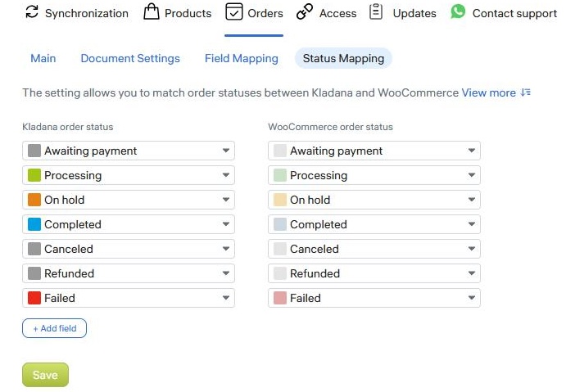Open Kladana Canceled status dropdown

click(129, 249)
